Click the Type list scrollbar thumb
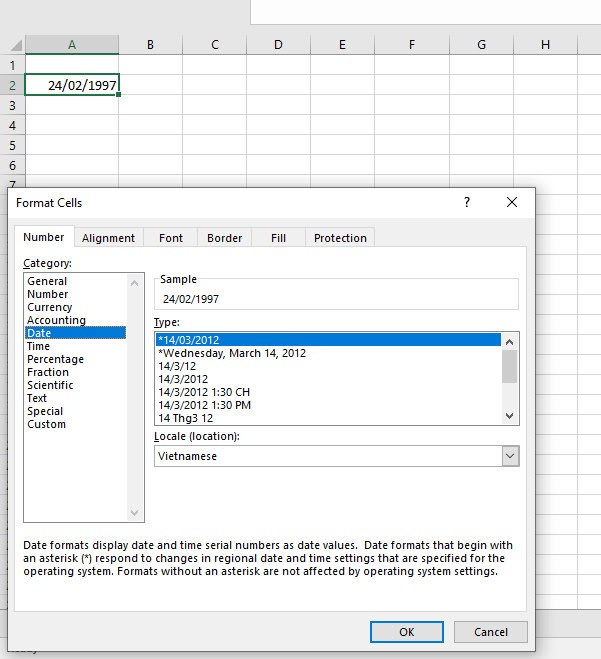 (x=510, y=366)
